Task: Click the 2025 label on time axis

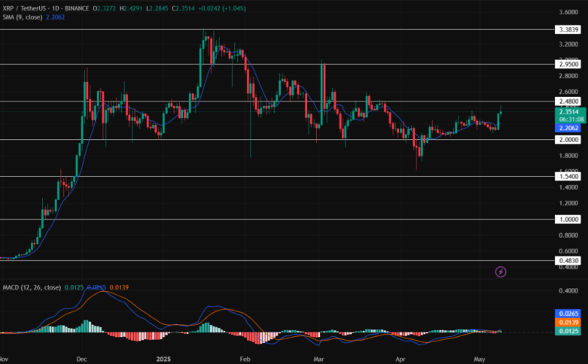Action: click(163, 359)
